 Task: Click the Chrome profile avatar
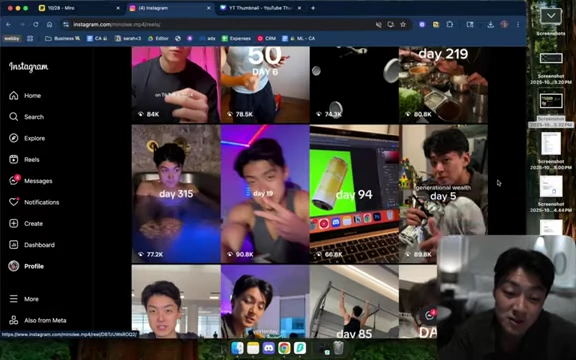click(504, 24)
